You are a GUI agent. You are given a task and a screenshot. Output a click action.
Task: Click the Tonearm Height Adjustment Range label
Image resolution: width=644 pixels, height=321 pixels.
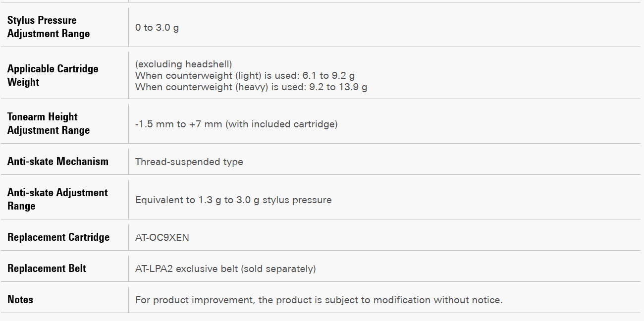click(x=49, y=123)
